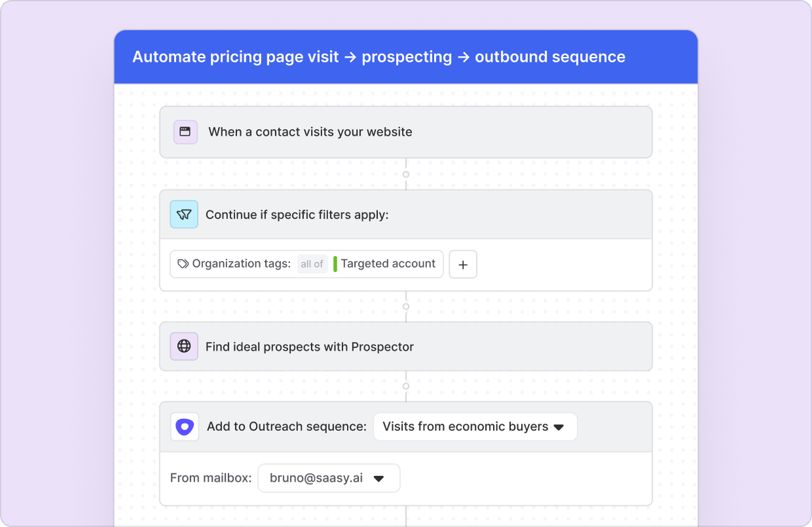Click the "Add to Outreach sequence" label
Image resolution: width=812 pixels, height=527 pixels.
(287, 426)
